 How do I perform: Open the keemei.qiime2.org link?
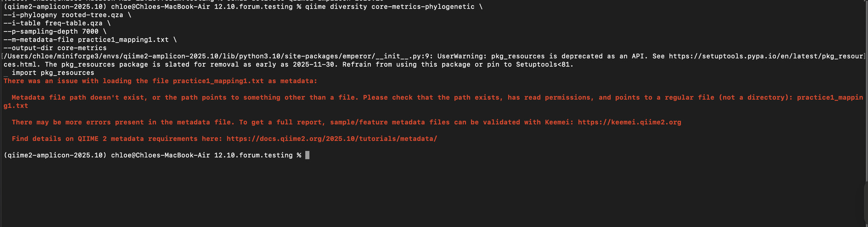[629, 122]
